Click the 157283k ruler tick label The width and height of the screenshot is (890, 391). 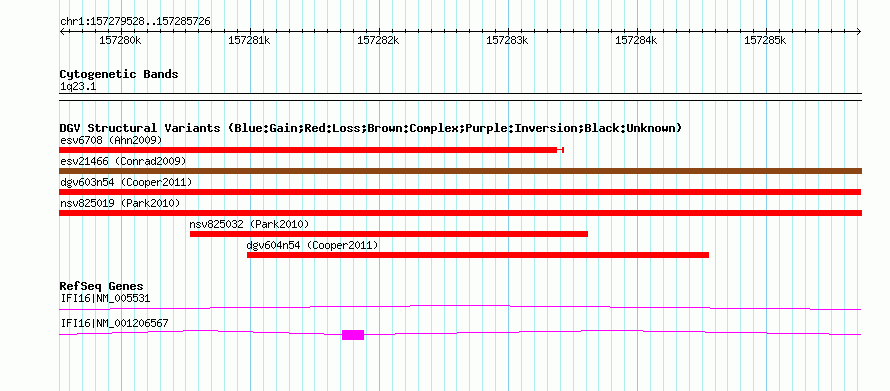click(508, 40)
